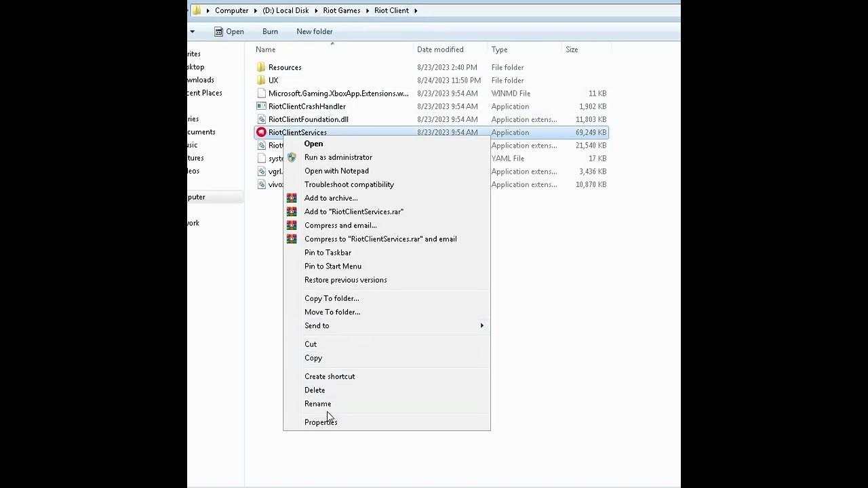Click the RiotClientCrashHandler application icon
868x488 pixels.
261,106
